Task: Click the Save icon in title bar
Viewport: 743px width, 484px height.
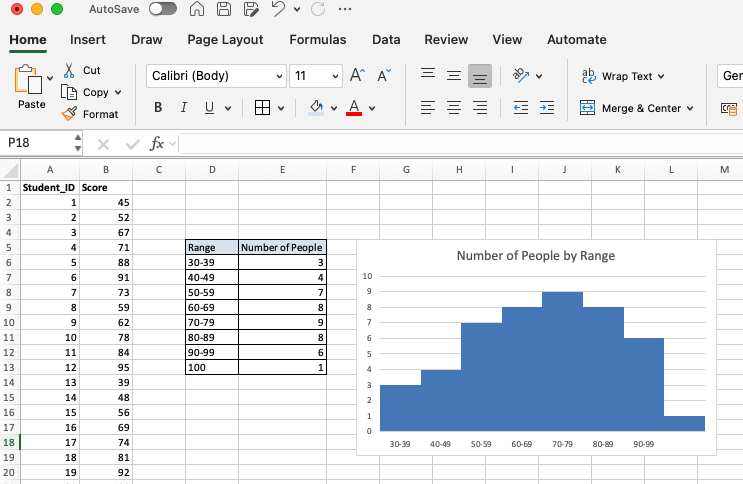Action: click(x=225, y=9)
